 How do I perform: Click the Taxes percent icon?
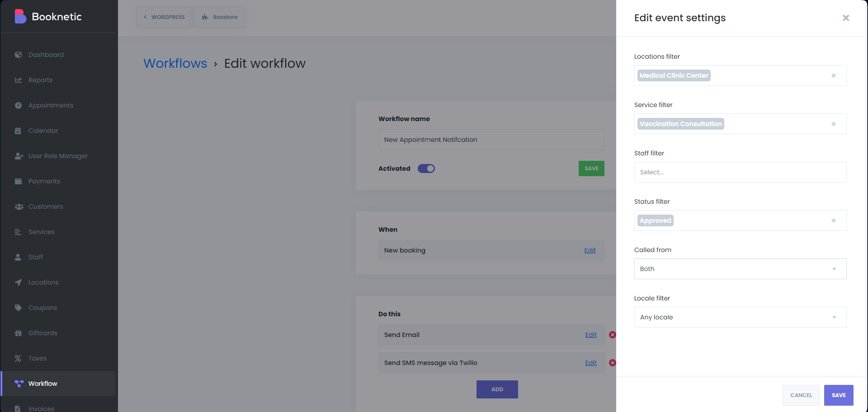click(18, 358)
